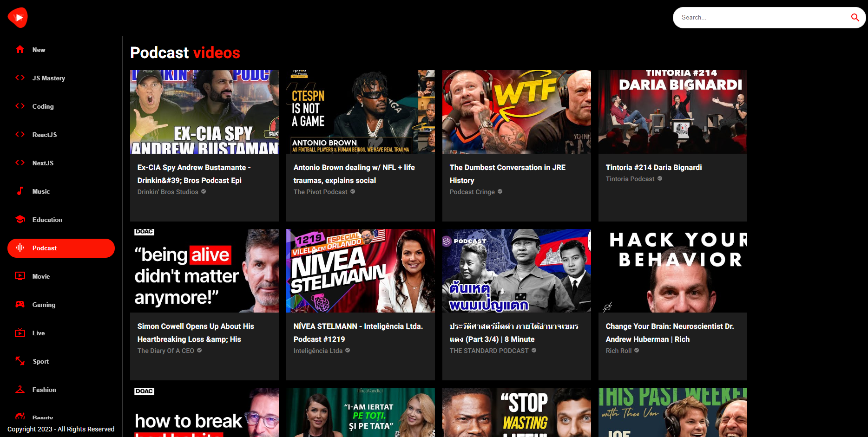Open Change Your Brain Huberman title
This screenshot has width=868, height=437.
pos(670,333)
